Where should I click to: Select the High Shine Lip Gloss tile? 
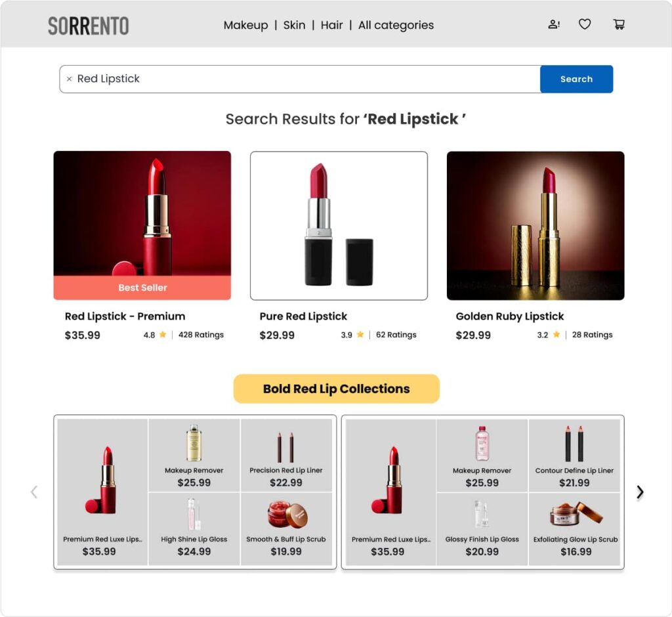click(194, 528)
